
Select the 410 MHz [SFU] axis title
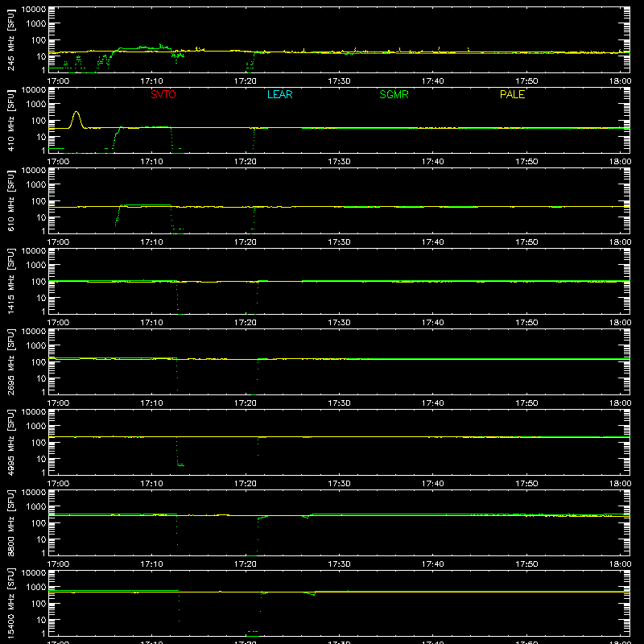coord(10,120)
